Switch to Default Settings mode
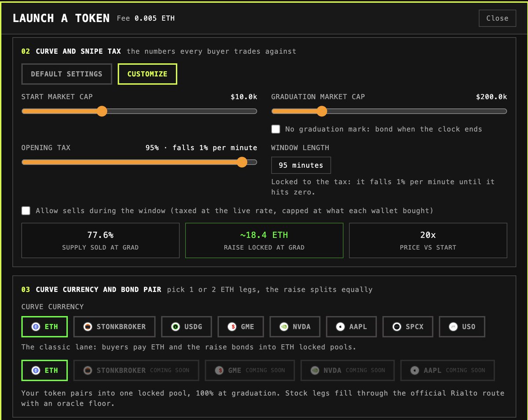 pos(66,74)
